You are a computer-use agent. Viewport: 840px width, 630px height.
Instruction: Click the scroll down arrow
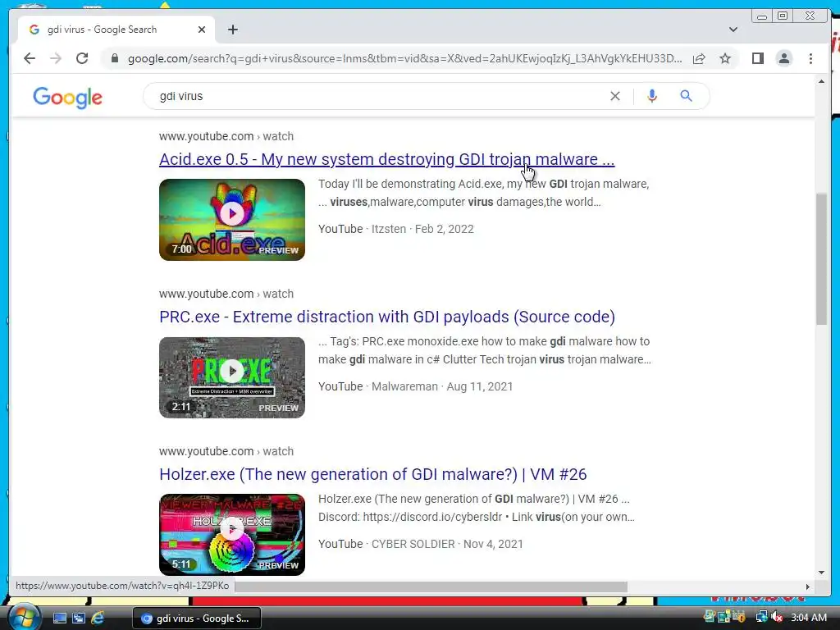(x=821, y=573)
